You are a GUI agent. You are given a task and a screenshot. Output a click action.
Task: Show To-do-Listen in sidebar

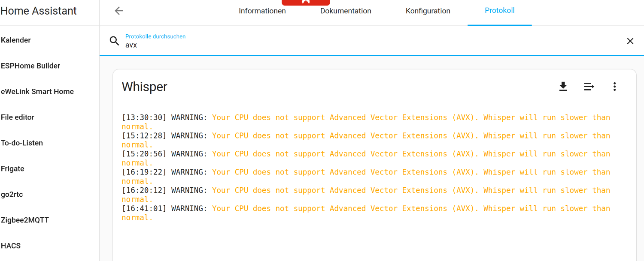(x=22, y=143)
